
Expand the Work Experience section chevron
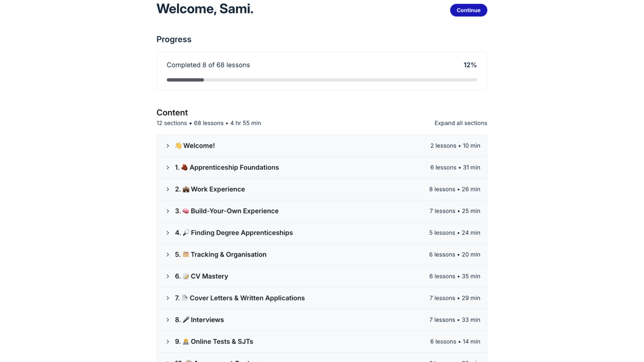pyautogui.click(x=168, y=189)
